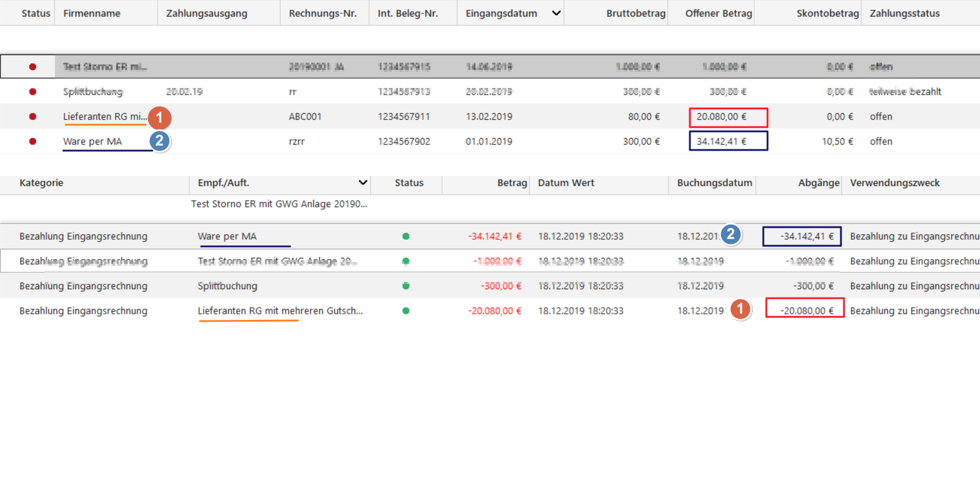Click Verwendungszweck of Splittbuchung payment row
The image size is (980, 503).
(x=914, y=286)
